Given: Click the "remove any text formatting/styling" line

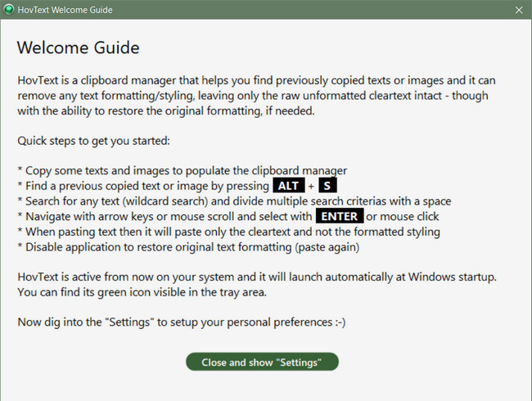Looking at the screenshot, I should pos(253,96).
